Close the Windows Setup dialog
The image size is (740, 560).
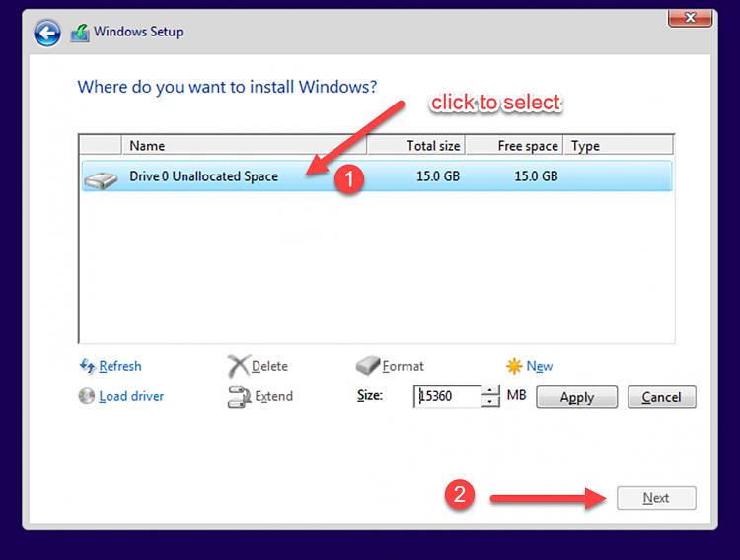(x=690, y=18)
